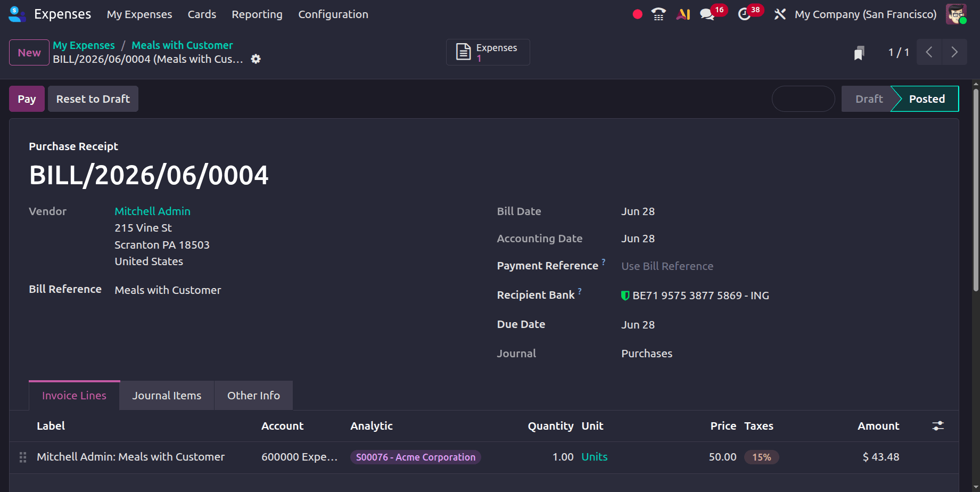Select the Posted status stage
980x492 pixels.
pyautogui.click(x=927, y=99)
